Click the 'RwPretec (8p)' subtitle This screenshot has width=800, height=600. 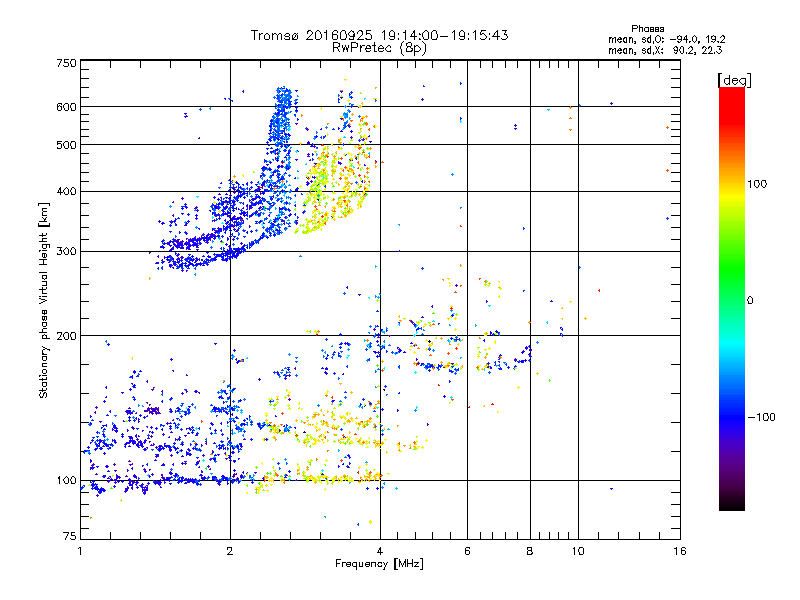point(379,48)
